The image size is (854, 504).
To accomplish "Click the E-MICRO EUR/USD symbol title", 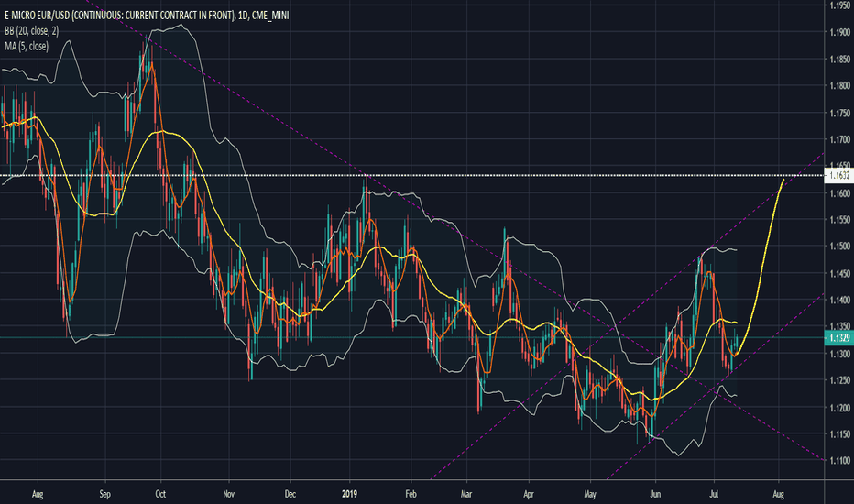I will pos(147,16).
